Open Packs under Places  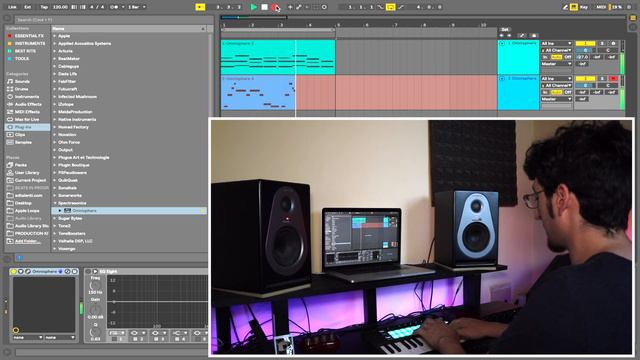tap(21, 165)
